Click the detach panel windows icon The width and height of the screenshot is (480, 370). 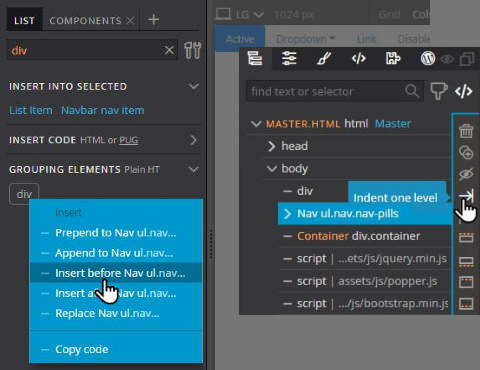(x=467, y=59)
